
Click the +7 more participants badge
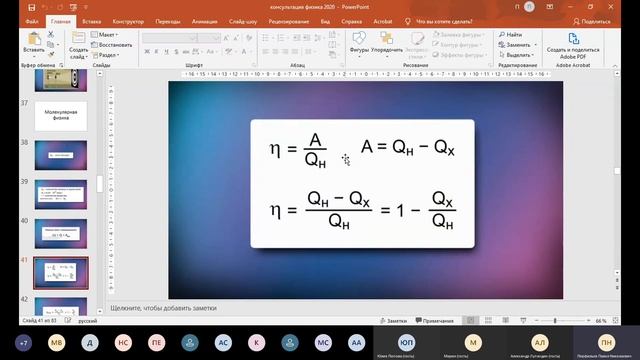[x=23, y=343]
